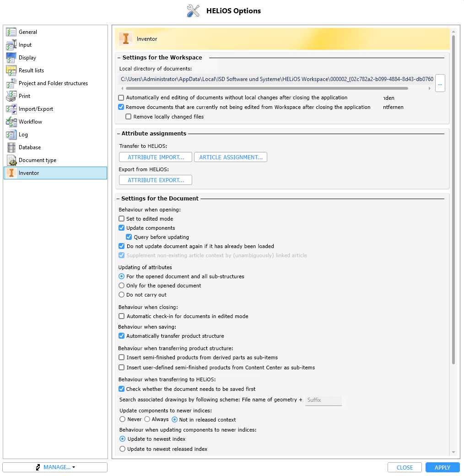Click the options panel vertical scrollbar
Image resolution: width=464 pixels, height=476 pixels.
453,200
